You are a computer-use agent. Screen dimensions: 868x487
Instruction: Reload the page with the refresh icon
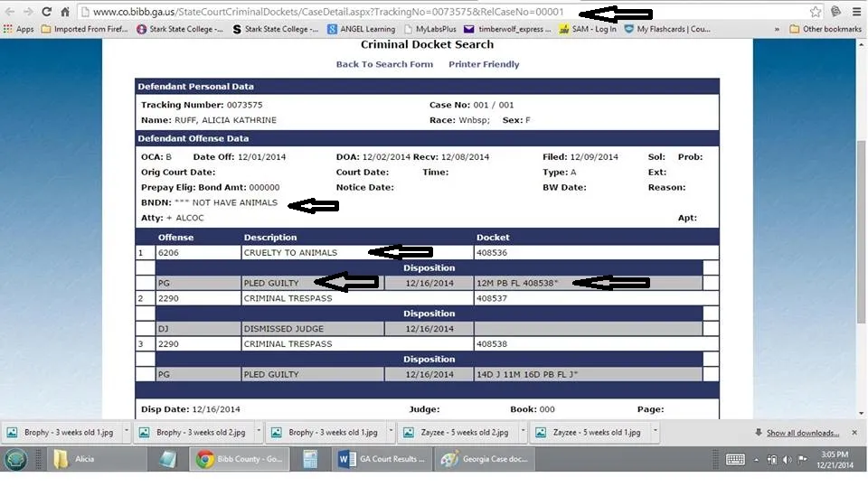[x=46, y=12]
